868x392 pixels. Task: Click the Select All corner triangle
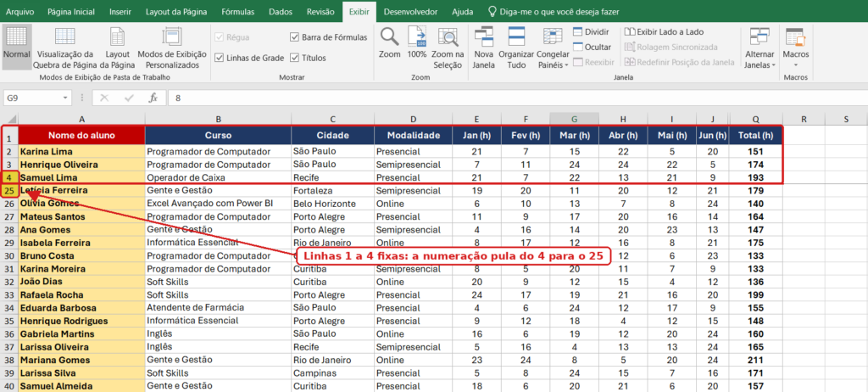tap(12, 119)
